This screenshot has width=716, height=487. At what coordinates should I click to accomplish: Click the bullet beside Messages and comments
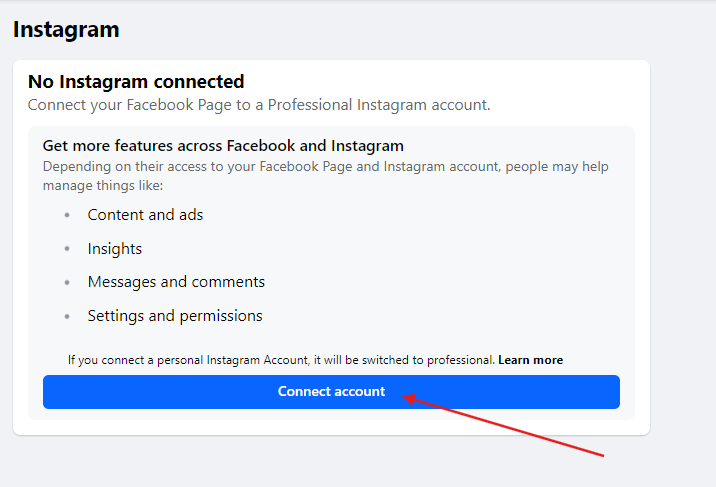[67, 283]
